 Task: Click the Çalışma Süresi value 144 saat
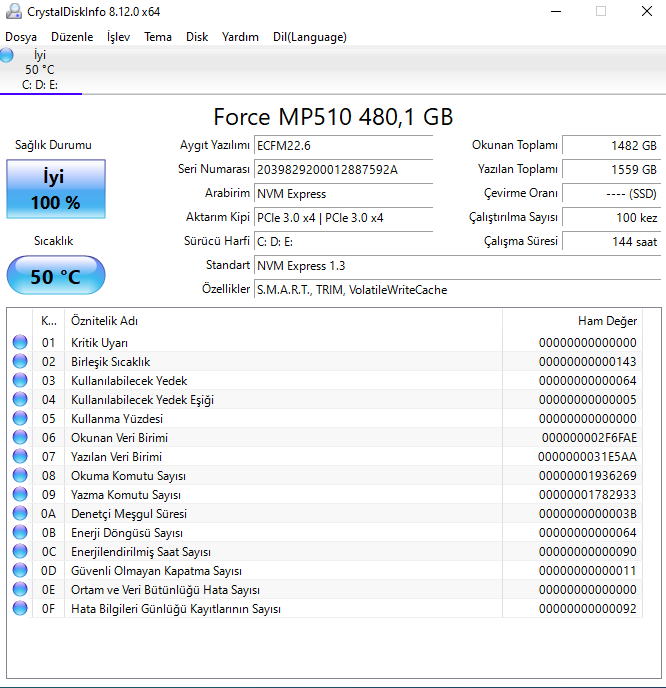coord(612,242)
